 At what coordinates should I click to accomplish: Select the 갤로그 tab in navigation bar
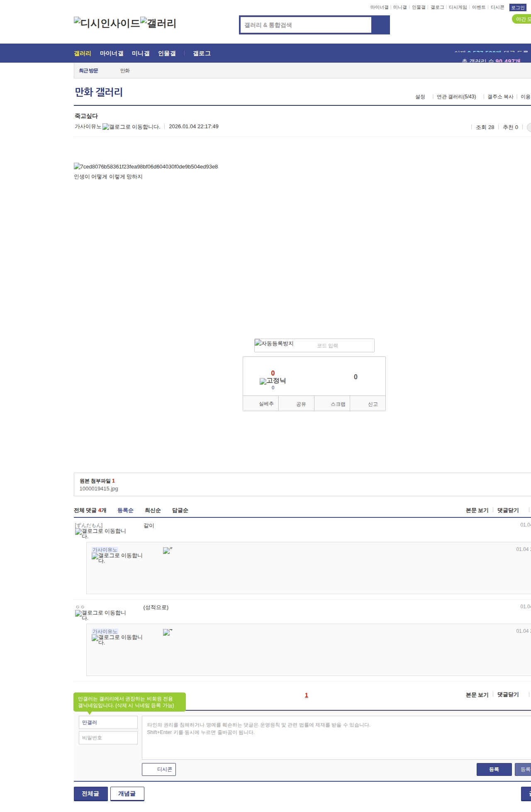pyautogui.click(x=202, y=53)
